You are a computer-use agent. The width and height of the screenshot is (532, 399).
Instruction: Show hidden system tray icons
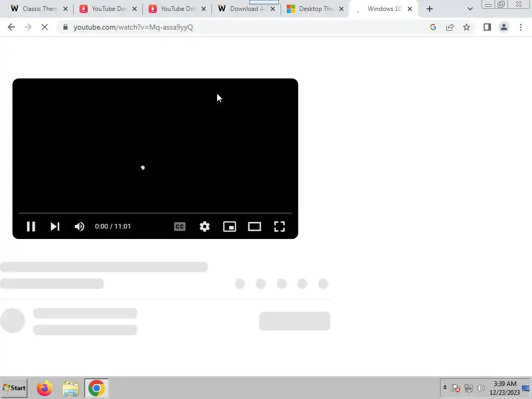[x=445, y=388]
